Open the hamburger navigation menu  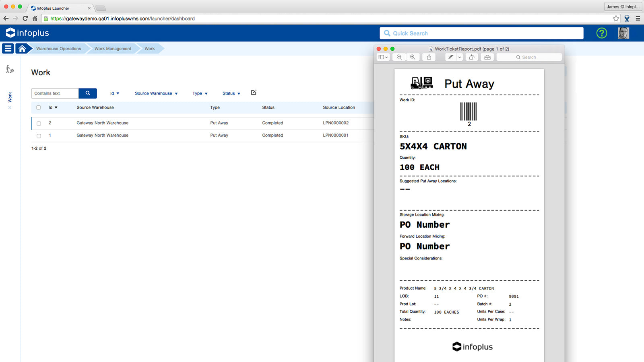click(8, 48)
